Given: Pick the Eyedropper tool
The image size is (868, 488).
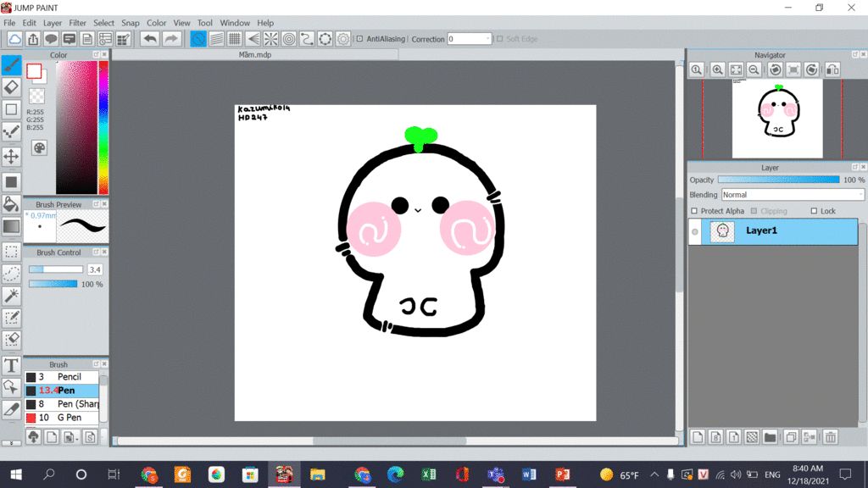Looking at the screenshot, I should pyautogui.click(x=11, y=410).
